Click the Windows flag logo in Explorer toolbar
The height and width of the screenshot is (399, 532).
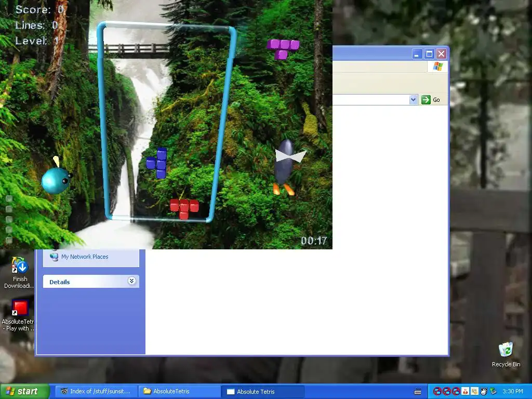click(x=437, y=66)
